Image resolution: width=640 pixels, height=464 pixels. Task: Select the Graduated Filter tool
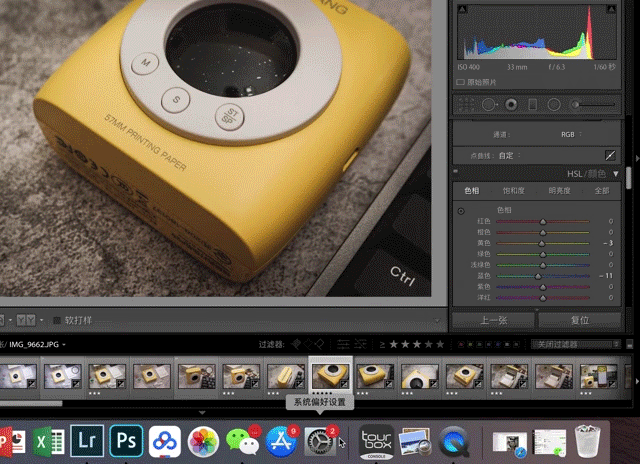[x=533, y=105]
